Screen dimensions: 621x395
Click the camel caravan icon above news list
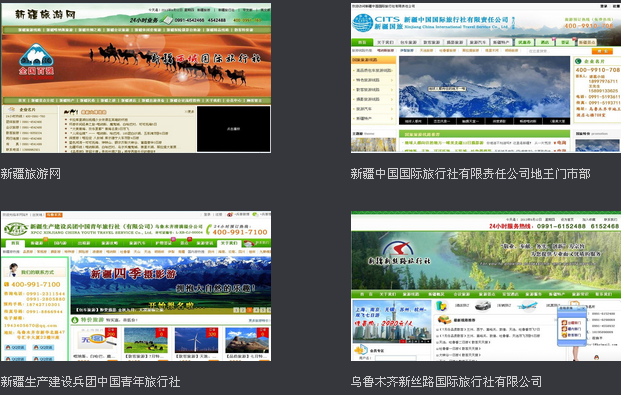point(71,112)
